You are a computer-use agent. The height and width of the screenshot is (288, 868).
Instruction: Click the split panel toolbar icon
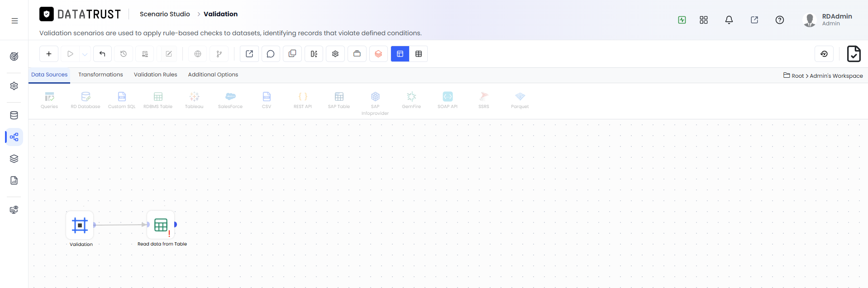point(314,54)
